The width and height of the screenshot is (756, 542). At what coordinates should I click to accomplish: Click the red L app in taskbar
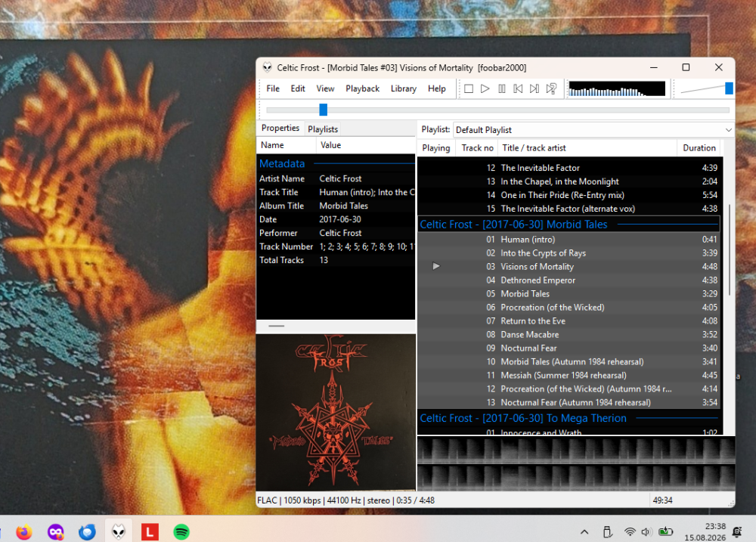pyautogui.click(x=150, y=532)
